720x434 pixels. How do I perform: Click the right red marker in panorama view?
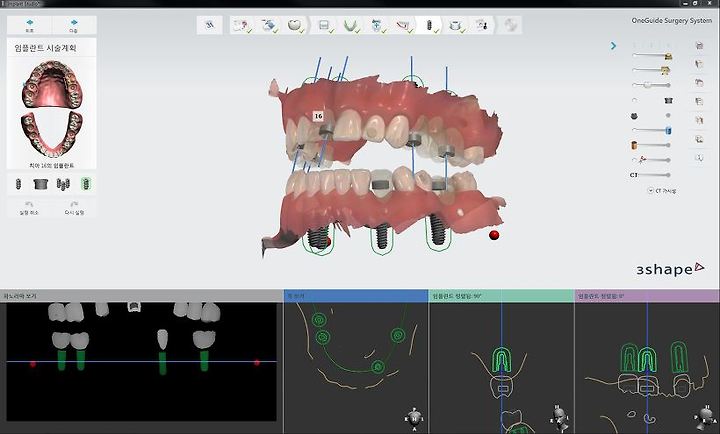click(257, 362)
